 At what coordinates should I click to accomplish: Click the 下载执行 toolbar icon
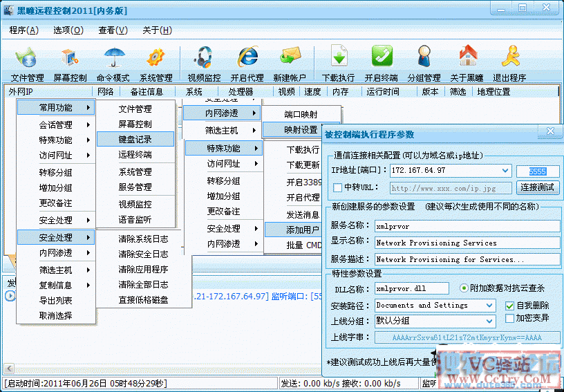coord(339,57)
